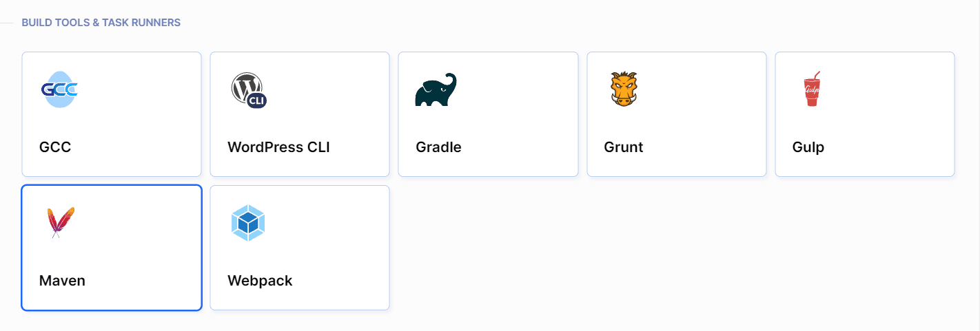Open the WordPress CLI text label
Viewport: 980px width, 331px height.
(x=278, y=147)
